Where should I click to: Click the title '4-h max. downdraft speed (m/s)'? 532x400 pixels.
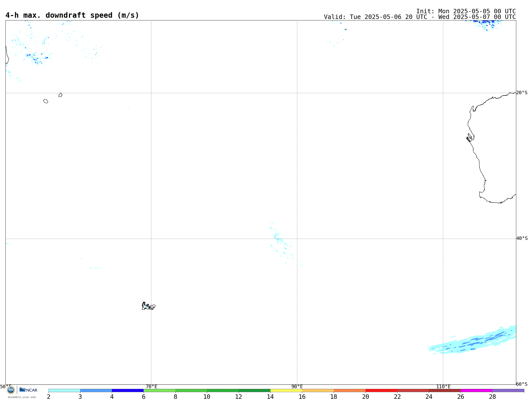pos(72,15)
